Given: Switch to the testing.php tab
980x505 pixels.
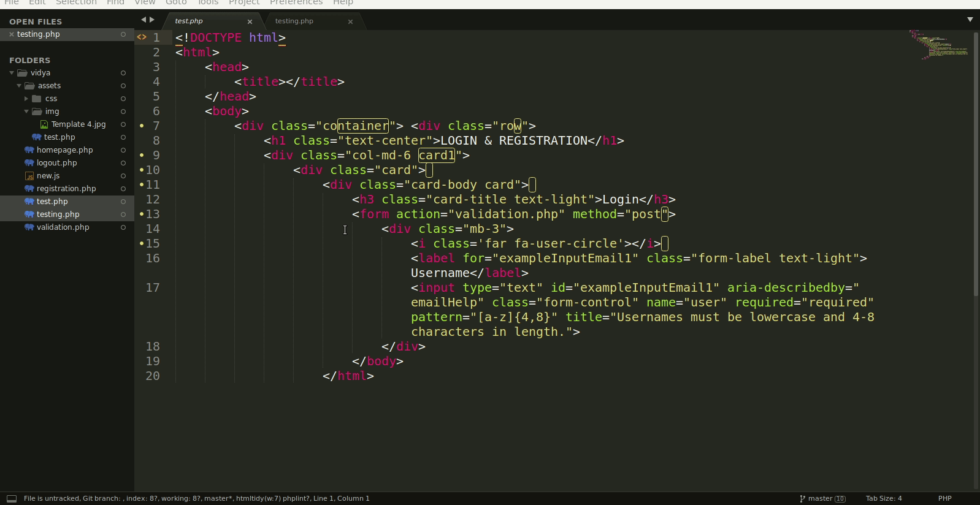Looking at the screenshot, I should click(x=294, y=21).
